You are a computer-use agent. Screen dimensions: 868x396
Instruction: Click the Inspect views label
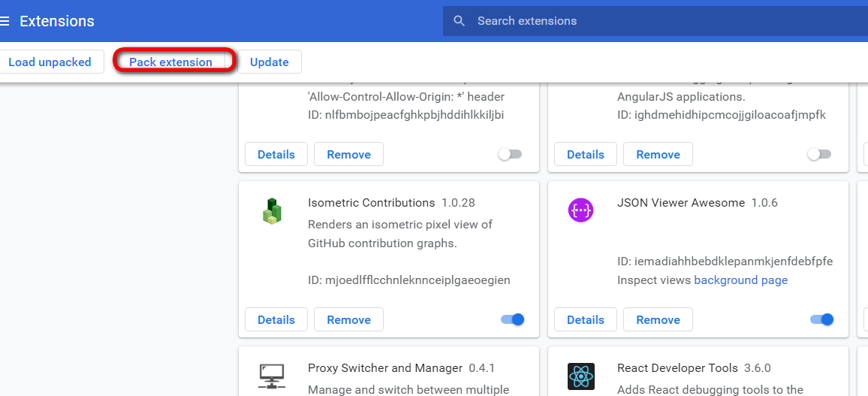point(654,280)
